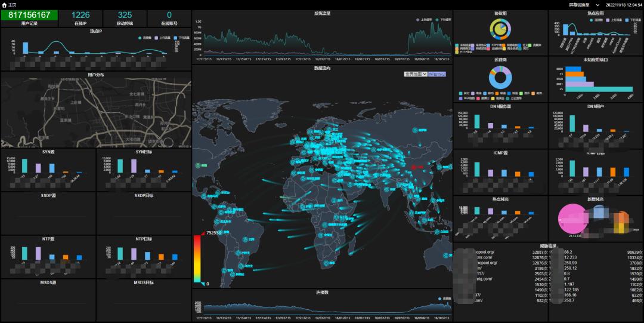This screenshot has height=323, width=644.
Task: Click the 466次 threat count
Action: (637, 301)
